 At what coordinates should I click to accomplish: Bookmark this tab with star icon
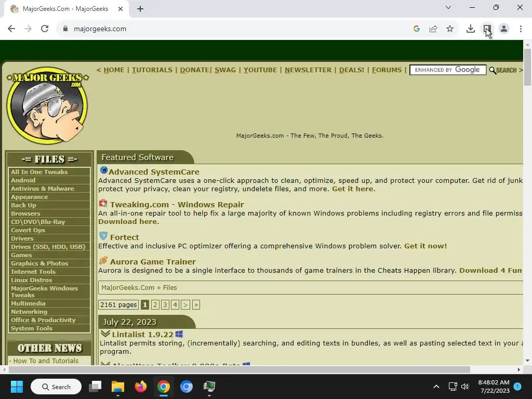450,29
